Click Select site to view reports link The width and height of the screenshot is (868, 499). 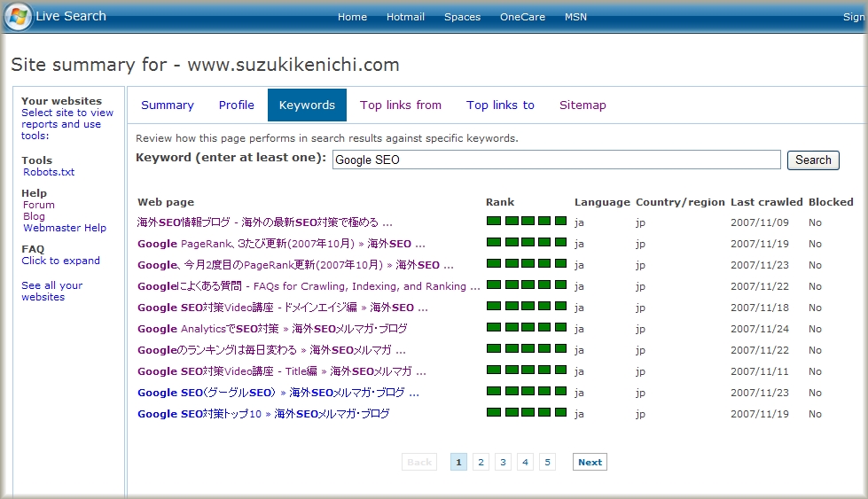point(67,124)
